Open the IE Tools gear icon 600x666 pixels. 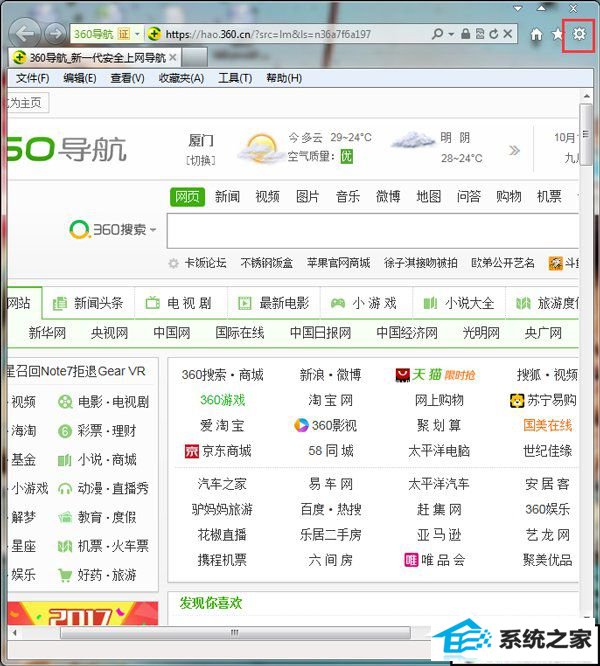coord(579,34)
